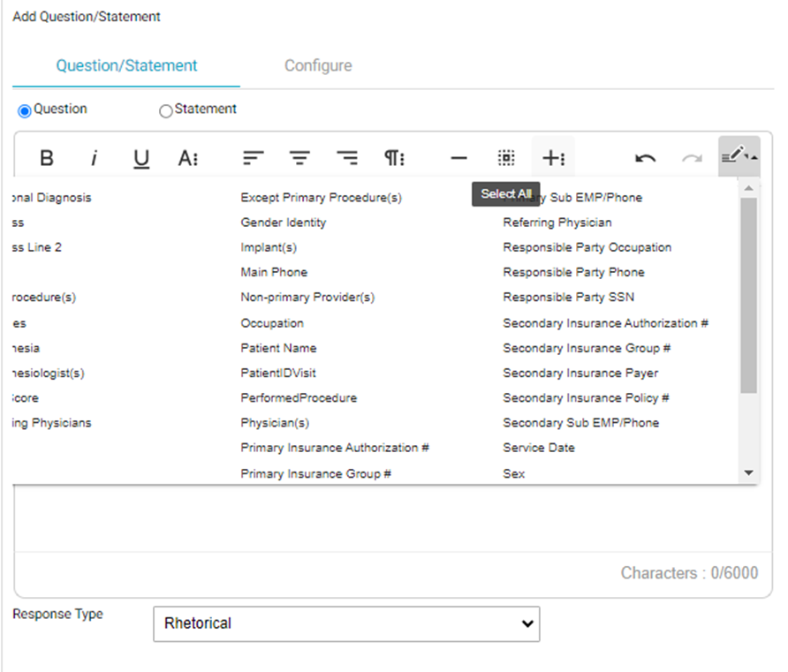
Task: Open the Question/Statement tab
Action: (x=126, y=66)
